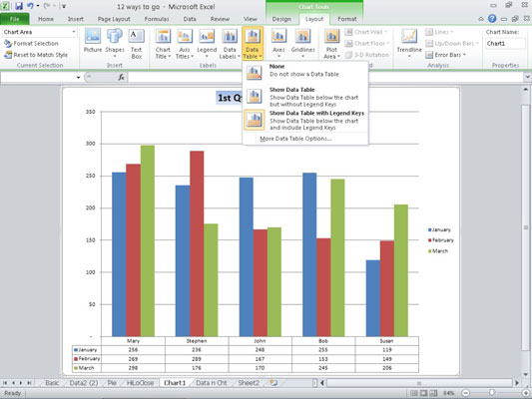Image resolution: width=532 pixels, height=399 pixels.
Task: Click the January legend entry
Action: [439, 229]
